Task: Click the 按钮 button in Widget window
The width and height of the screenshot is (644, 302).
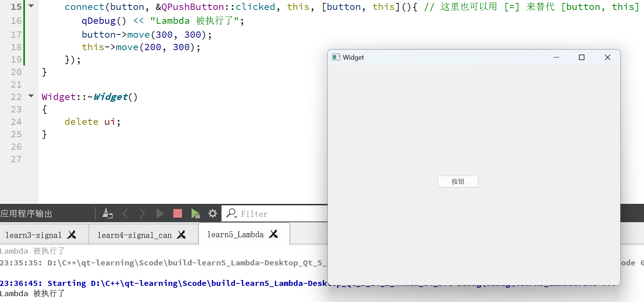Action: [x=458, y=182]
